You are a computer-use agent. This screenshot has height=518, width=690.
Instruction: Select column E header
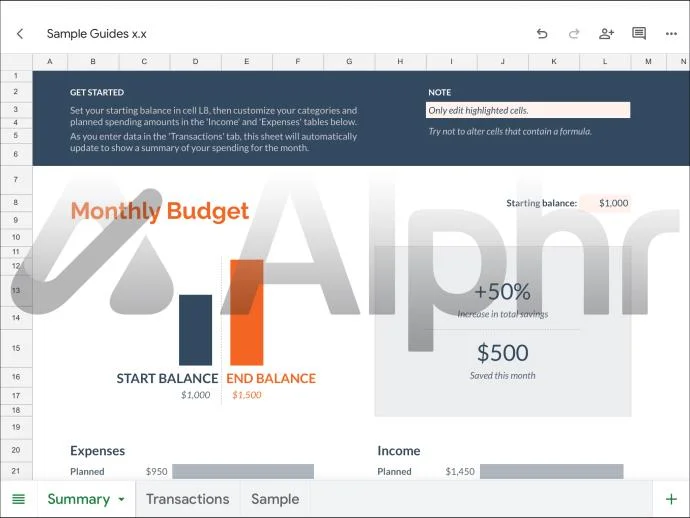(246, 62)
